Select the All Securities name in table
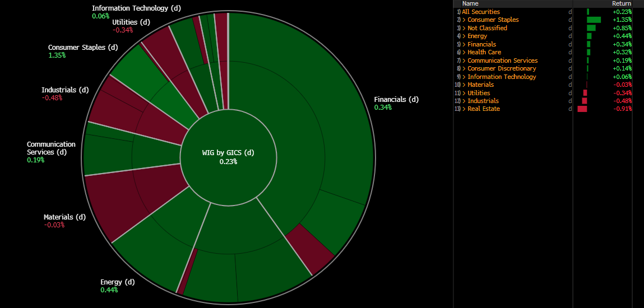The width and height of the screenshot is (644, 308). pos(480,12)
